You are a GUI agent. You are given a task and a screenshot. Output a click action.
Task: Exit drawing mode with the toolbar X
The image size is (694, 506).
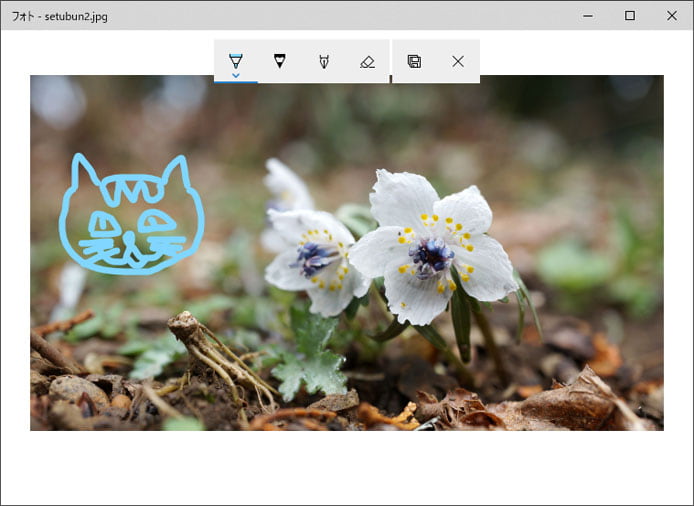coord(458,61)
